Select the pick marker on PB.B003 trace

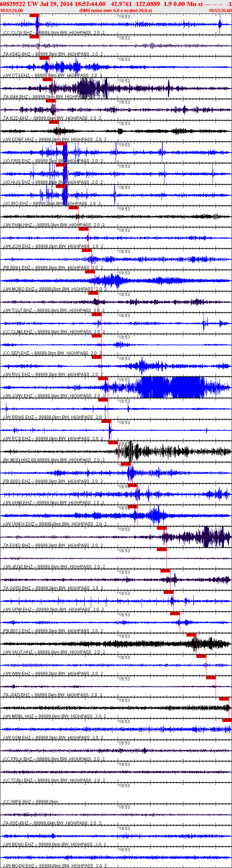point(126,464)
